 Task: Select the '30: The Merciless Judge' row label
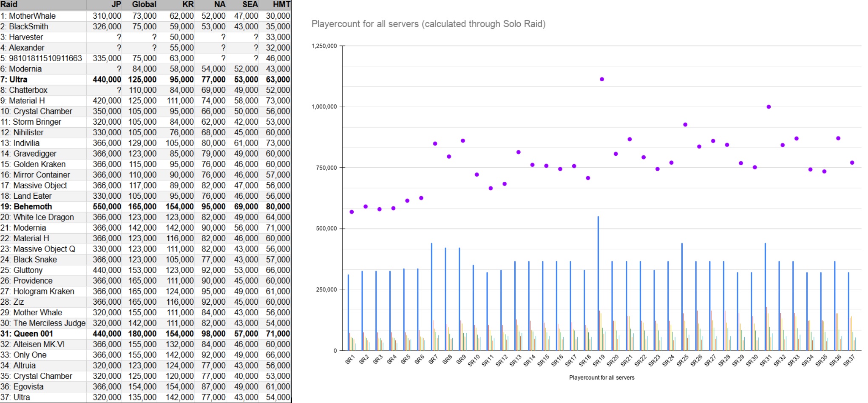click(x=43, y=323)
